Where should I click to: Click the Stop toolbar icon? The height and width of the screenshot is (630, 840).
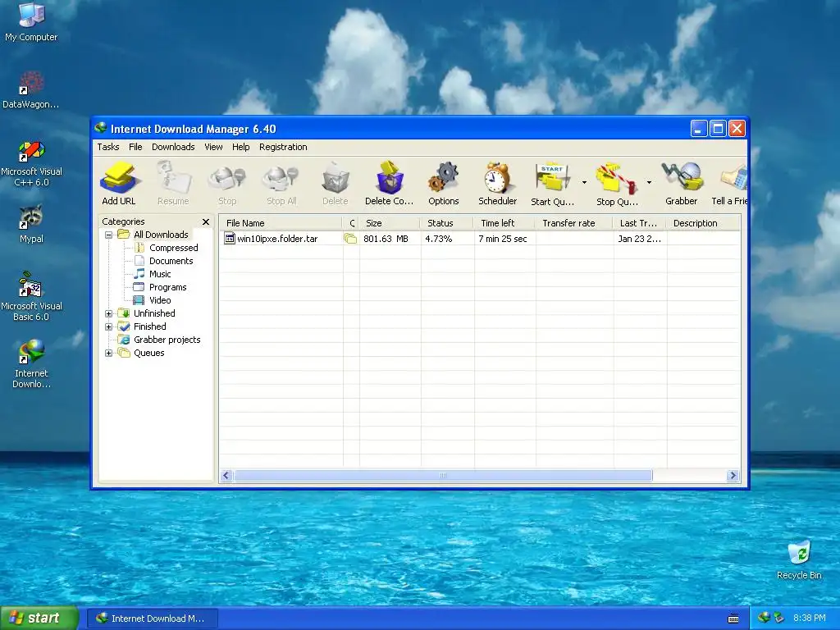coord(227,183)
